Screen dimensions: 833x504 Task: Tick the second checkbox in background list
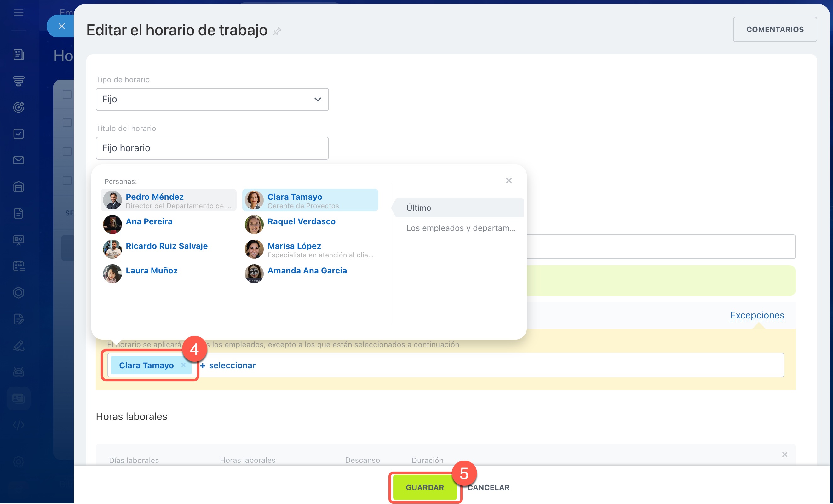coord(67,123)
